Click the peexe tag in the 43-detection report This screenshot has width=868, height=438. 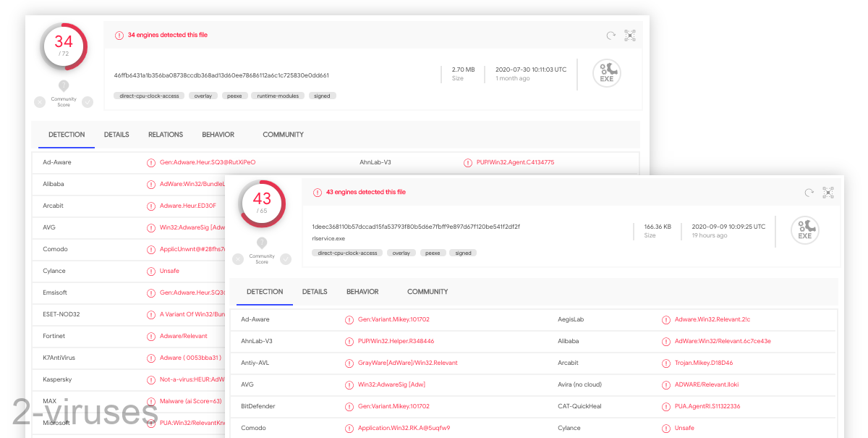pyautogui.click(x=433, y=253)
